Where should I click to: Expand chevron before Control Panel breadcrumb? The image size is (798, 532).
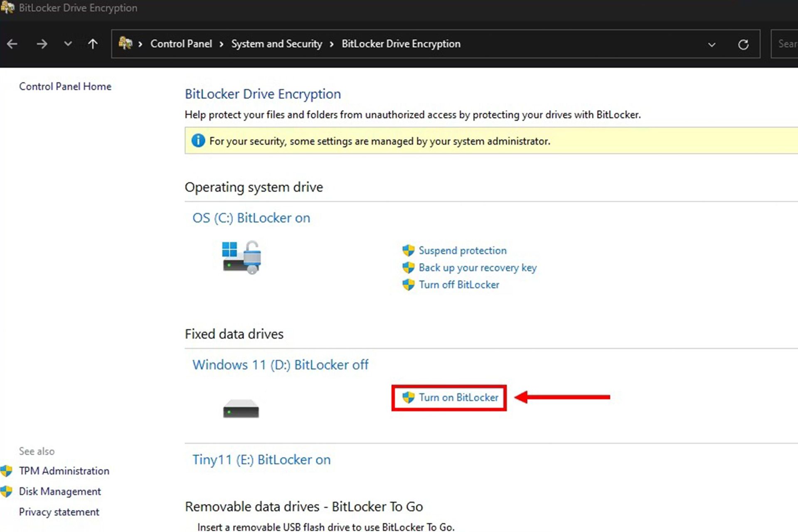click(140, 44)
